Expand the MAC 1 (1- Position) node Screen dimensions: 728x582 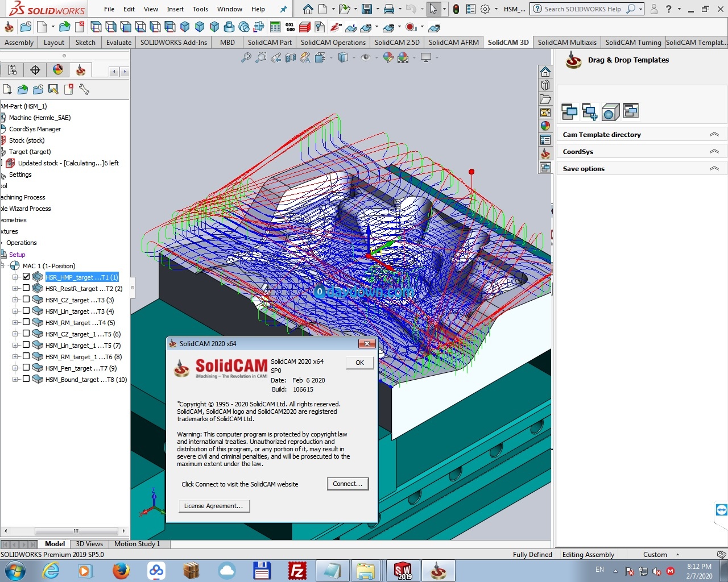3,266
